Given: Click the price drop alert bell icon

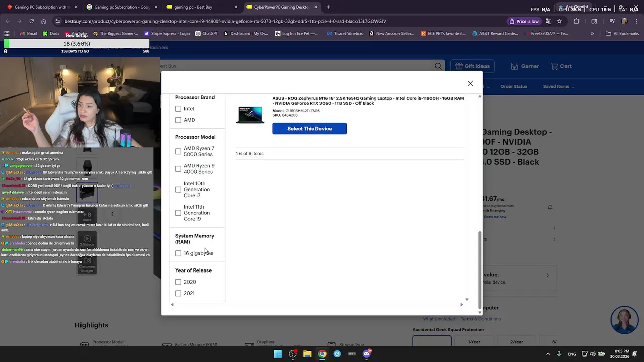Looking at the screenshot, I should [550, 207].
